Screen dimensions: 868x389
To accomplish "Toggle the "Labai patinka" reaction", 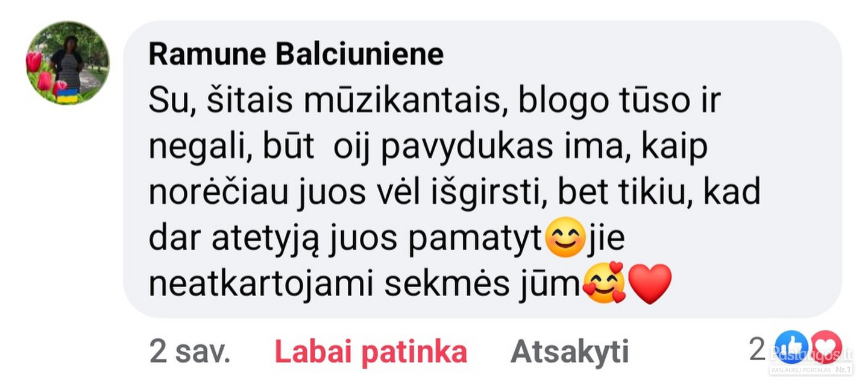I will pos(371,352).
